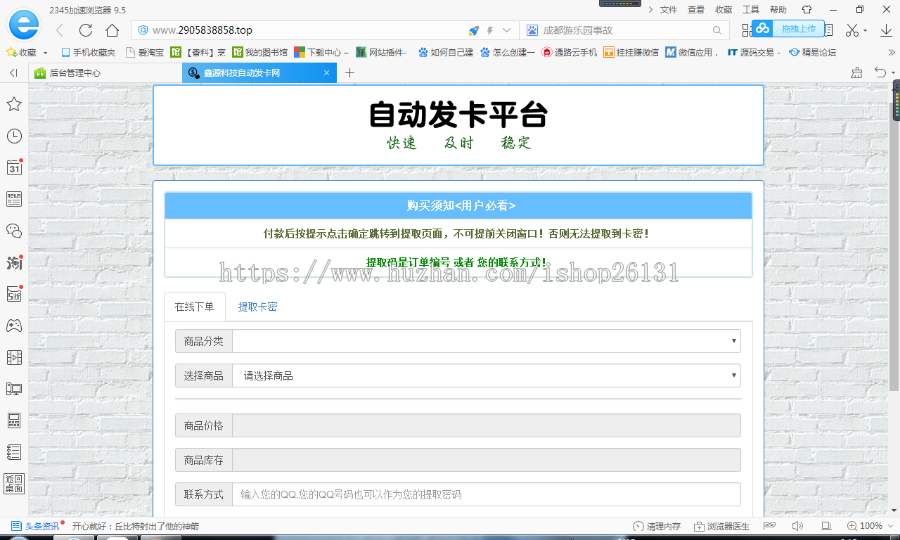Open sidebar video film icon
The image size is (900, 540).
point(14,357)
